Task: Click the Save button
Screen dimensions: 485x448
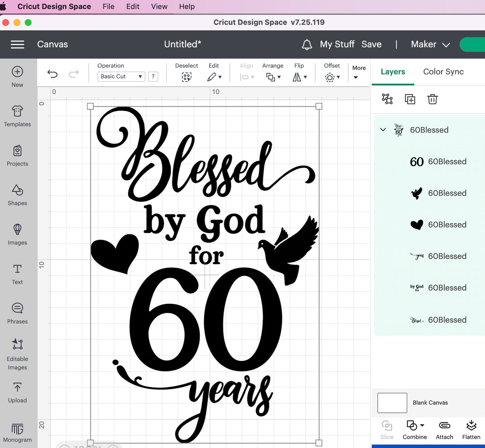Action: tap(371, 44)
